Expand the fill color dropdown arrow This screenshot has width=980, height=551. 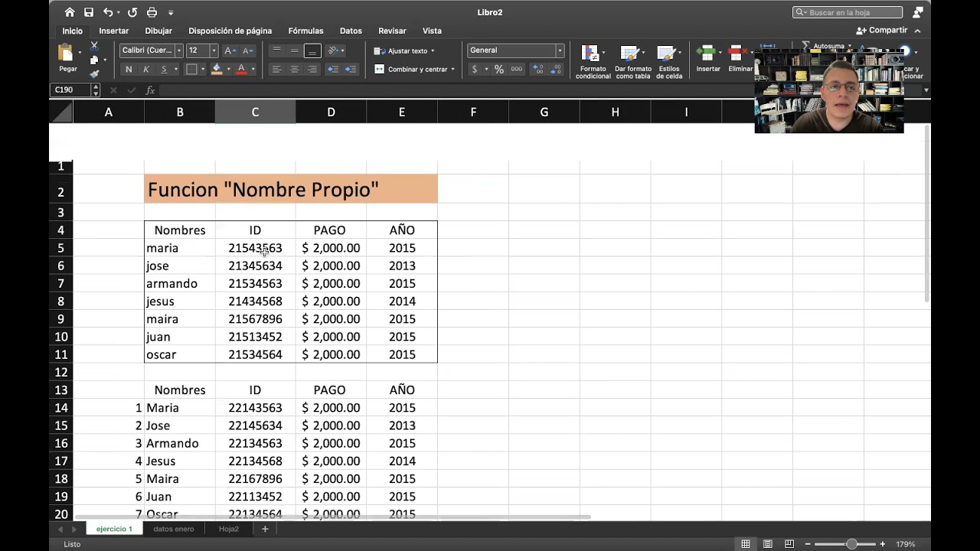pos(228,69)
